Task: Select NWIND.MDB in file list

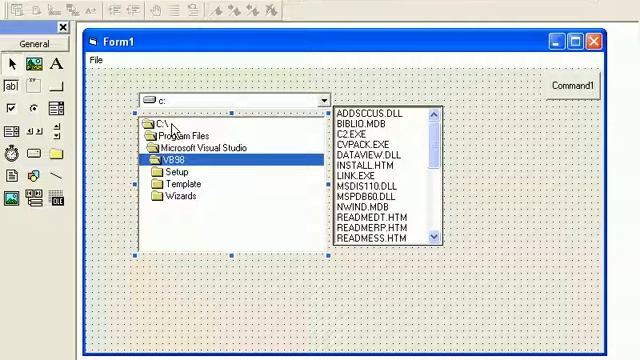Action: pos(362,207)
